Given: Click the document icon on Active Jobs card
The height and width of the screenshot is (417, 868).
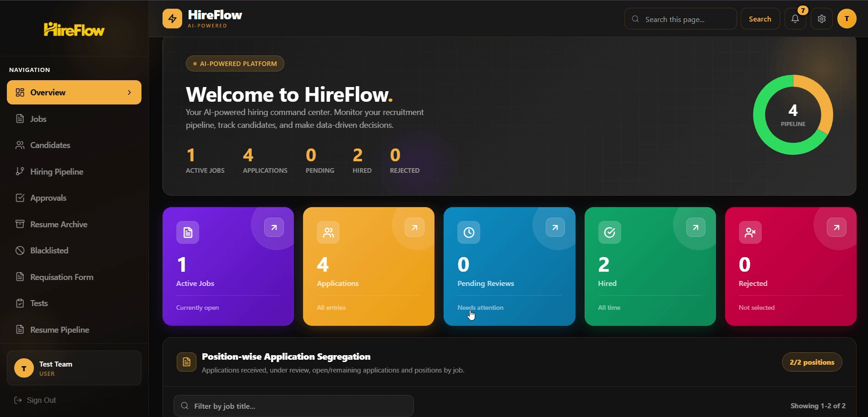Looking at the screenshot, I should (x=188, y=232).
